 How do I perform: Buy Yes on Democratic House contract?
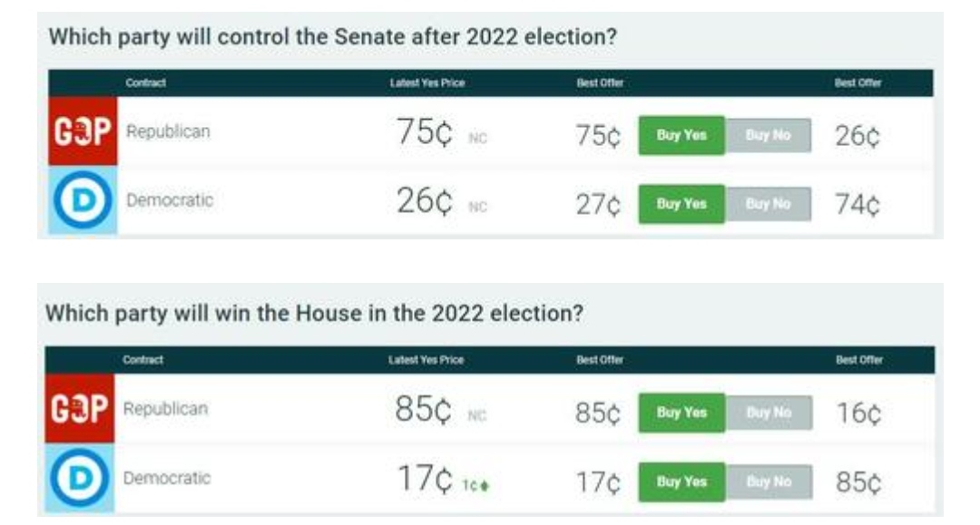(681, 481)
